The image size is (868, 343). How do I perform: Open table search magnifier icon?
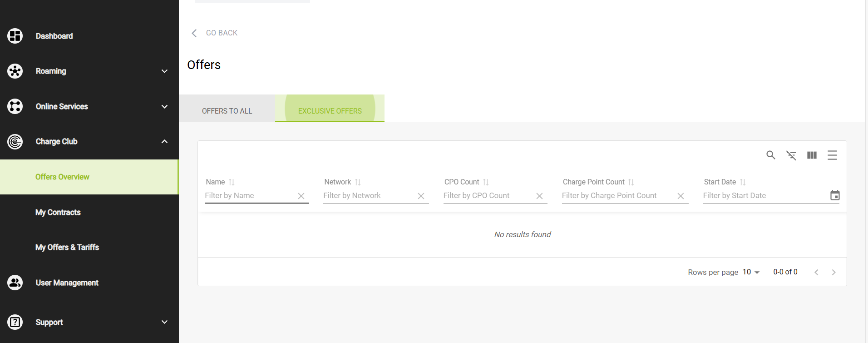click(771, 155)
